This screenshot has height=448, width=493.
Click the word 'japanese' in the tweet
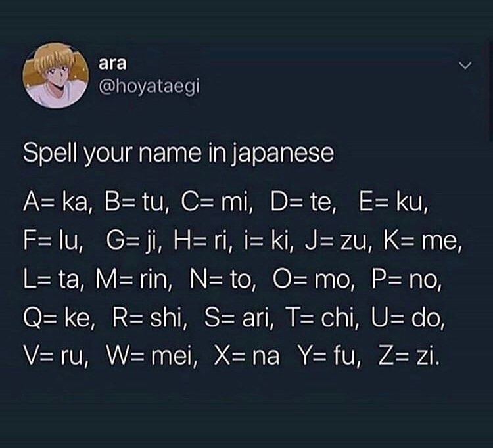point(283,154)
